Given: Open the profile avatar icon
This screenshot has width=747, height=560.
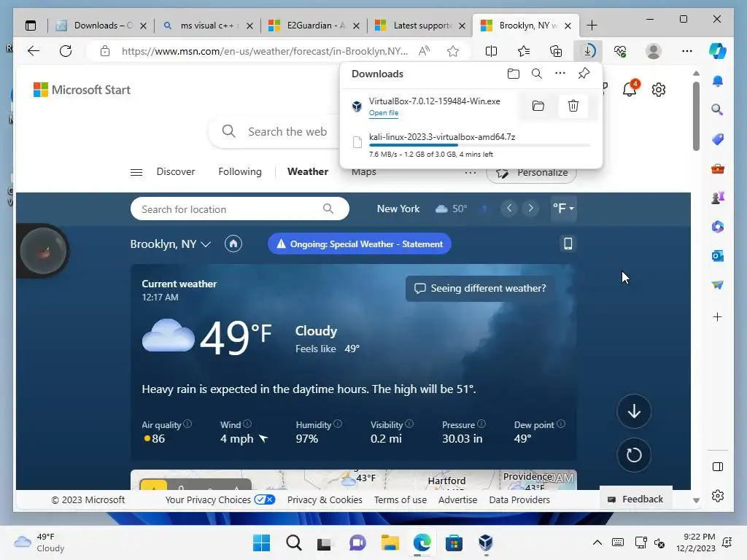Looking at the screenshot, I should [x=653, y=51].
